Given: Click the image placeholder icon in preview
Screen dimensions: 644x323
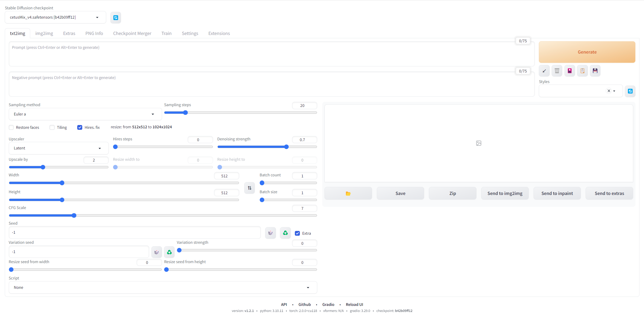Looking at the screenshot, I should pyautogui.click(x=479, y=143).
